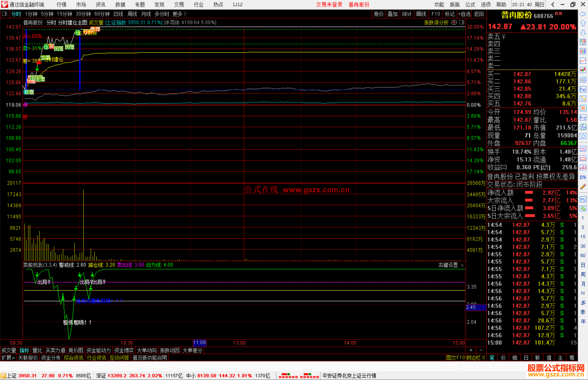Click the up arrow sidebar icon
This screenshot has width=588, height=380.
click(583, 23)
